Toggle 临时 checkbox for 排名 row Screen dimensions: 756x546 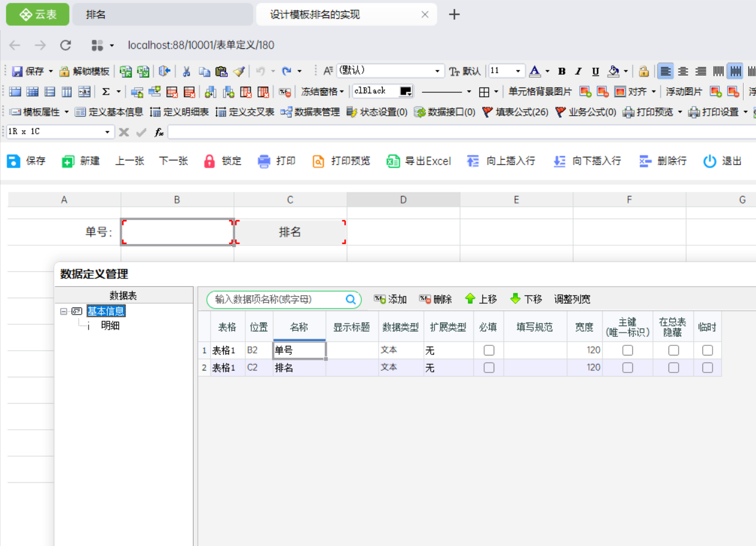click(707, 368)
